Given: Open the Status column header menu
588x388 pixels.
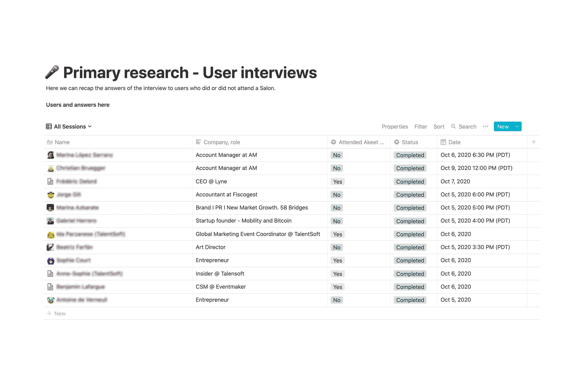Looking at the screenshot, I should 410,142.
